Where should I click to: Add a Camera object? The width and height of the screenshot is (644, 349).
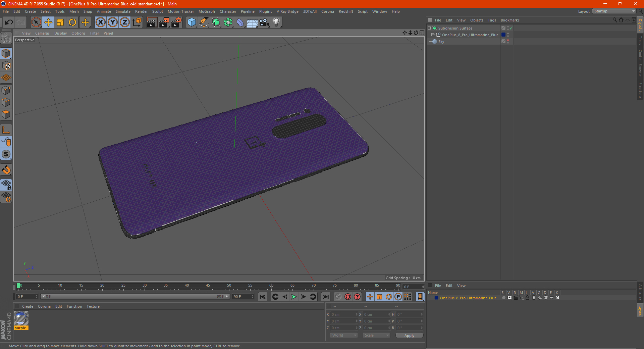pos(264,22)
